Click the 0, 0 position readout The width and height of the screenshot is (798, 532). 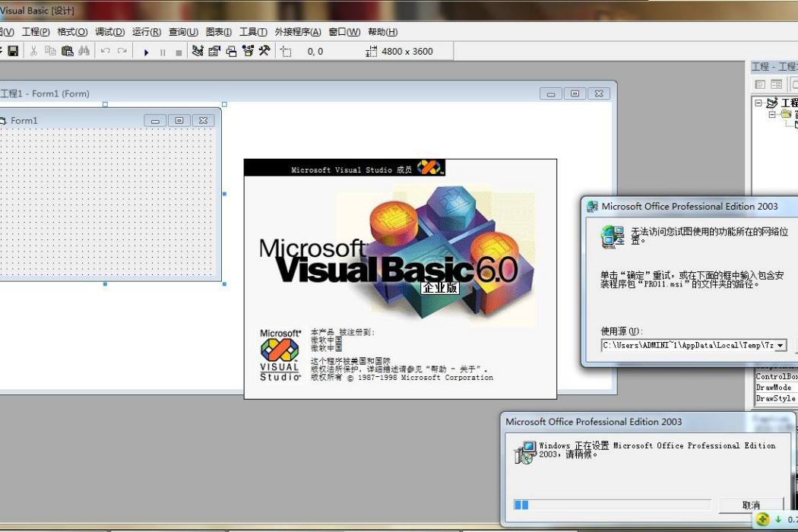[315, 52]
